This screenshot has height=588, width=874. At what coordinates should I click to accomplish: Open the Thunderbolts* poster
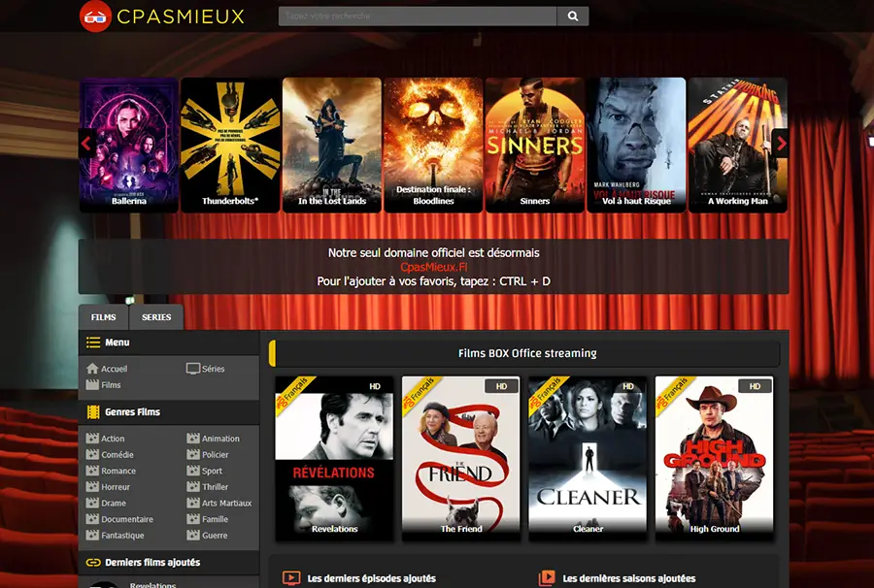(230, 145)
